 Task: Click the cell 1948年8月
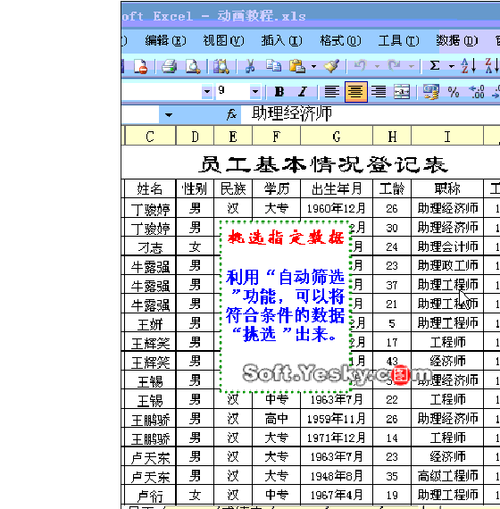tap(336, 476)
